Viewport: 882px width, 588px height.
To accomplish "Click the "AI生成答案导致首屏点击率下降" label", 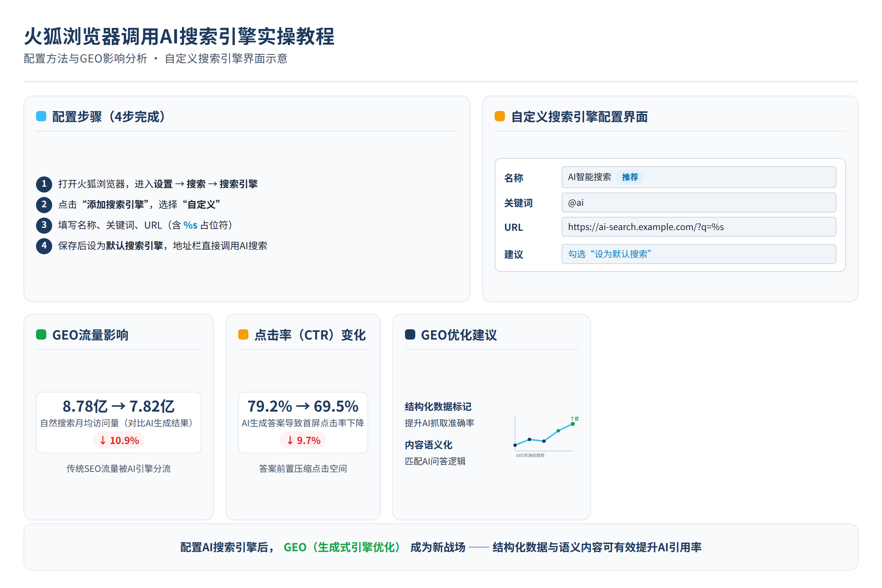I will click(x=303, y=423).
